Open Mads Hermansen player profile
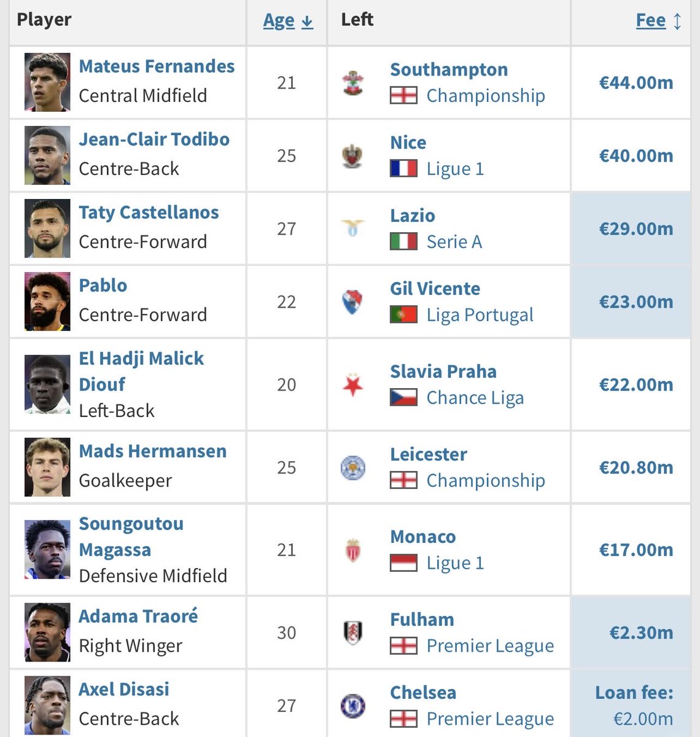The width and height of the screenshot is (700, 737). coord(153,451)
